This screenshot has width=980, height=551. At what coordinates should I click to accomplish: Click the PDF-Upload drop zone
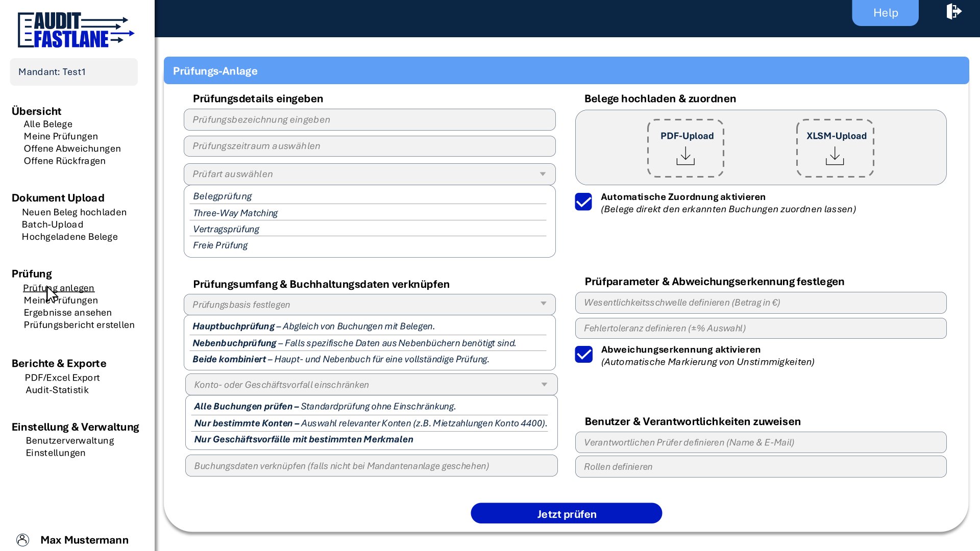coord(685,148)
